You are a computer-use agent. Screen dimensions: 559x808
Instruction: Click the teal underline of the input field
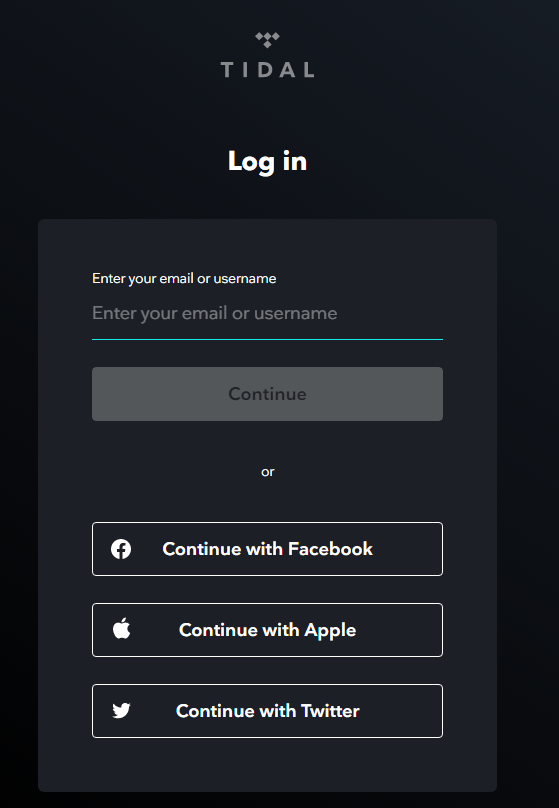[267, 339]
